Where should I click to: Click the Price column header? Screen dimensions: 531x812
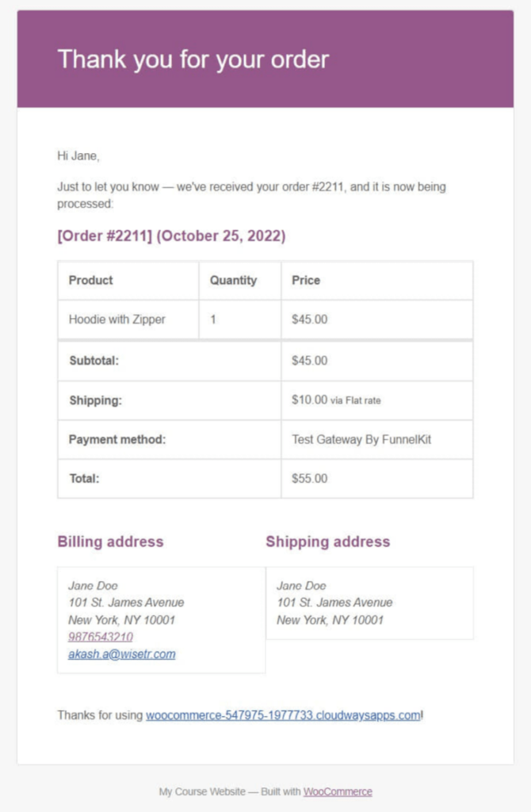pyautogui.click(x=306, y=280)
